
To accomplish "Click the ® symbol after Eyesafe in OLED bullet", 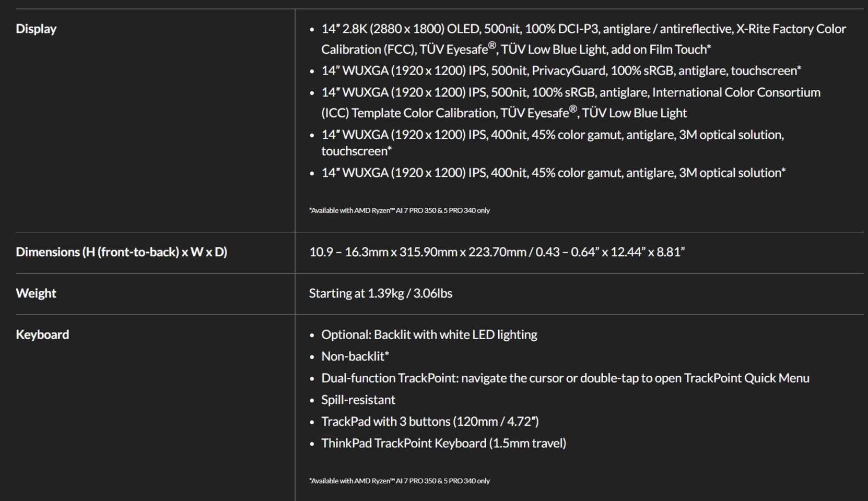I will click(492, 45).
